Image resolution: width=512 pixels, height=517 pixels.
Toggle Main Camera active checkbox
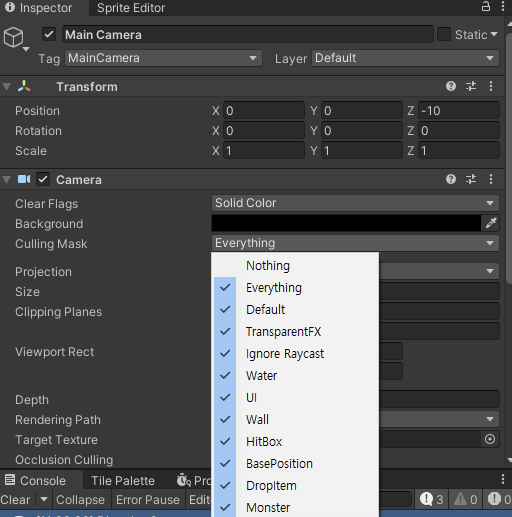point(49,34)
